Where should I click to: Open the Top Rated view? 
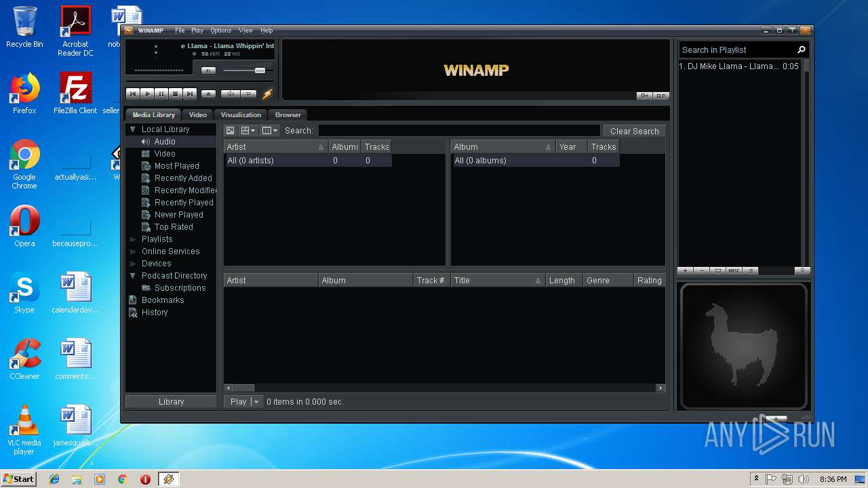point(174,227)
